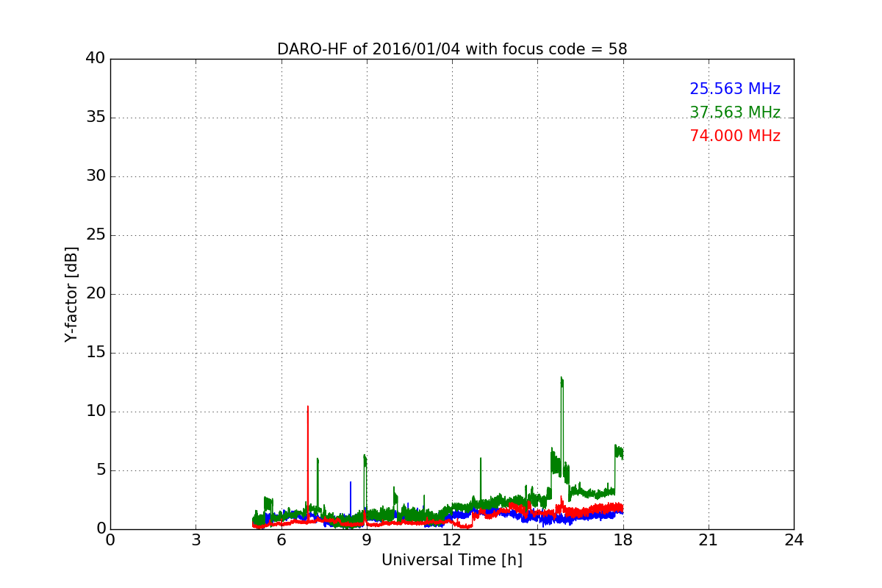The width and height of the screenshot is (882, 588).
Task: Click the red 74 MHz spike near 7 h
Action: (307, 463)
